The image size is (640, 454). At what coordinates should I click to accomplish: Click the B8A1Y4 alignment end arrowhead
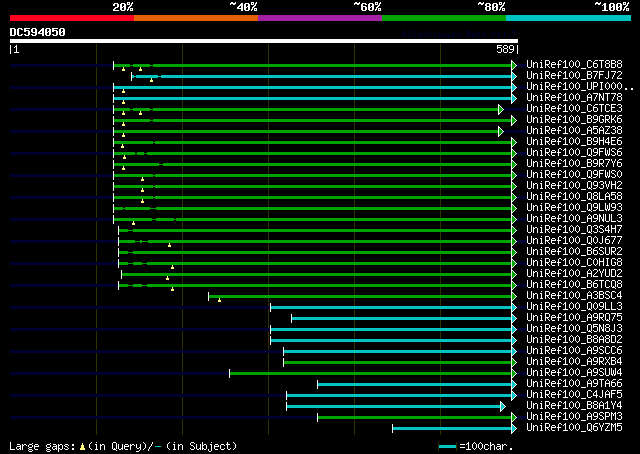[503, 406]
